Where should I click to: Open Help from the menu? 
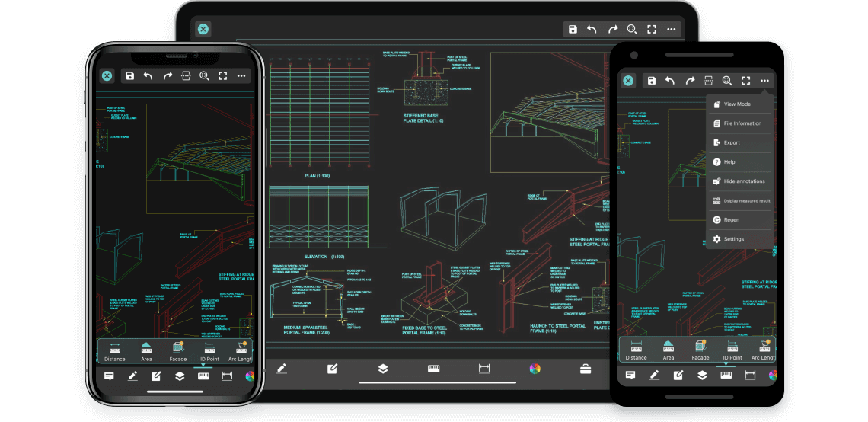point(739,162)
